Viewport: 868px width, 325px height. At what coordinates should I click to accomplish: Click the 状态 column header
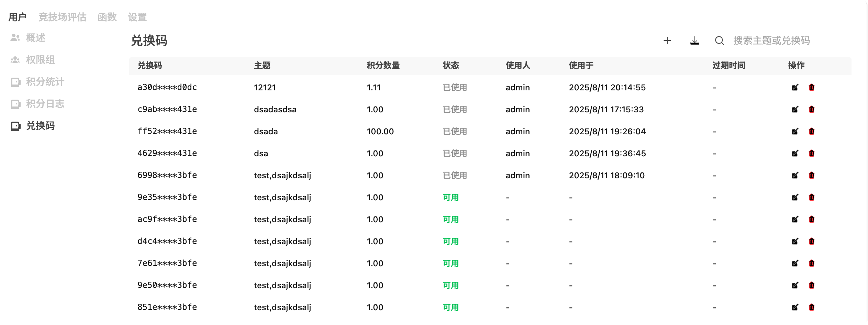click(450, 66)
